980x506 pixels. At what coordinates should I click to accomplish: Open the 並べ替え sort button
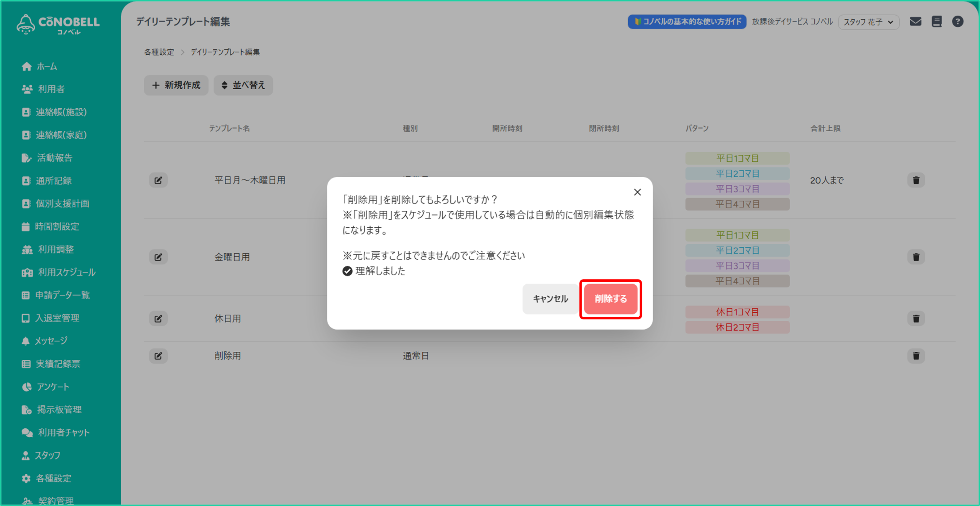(x=243, y=85)
